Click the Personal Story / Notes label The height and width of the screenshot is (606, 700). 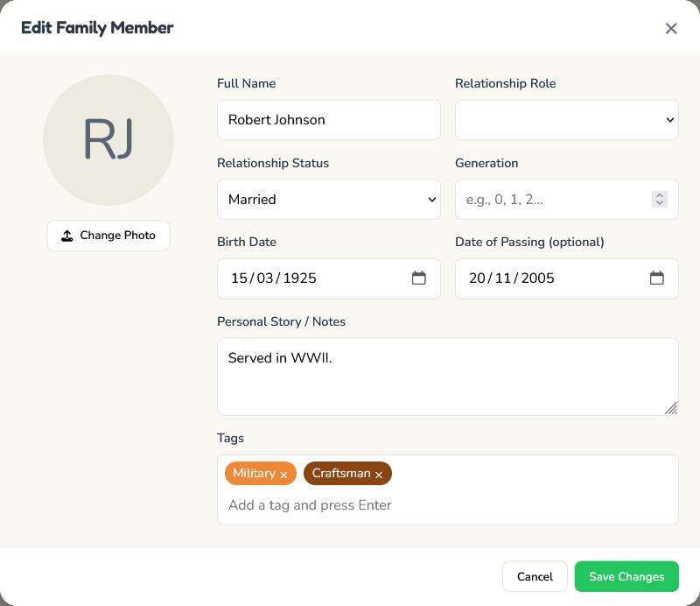click(x=281, y=321)
